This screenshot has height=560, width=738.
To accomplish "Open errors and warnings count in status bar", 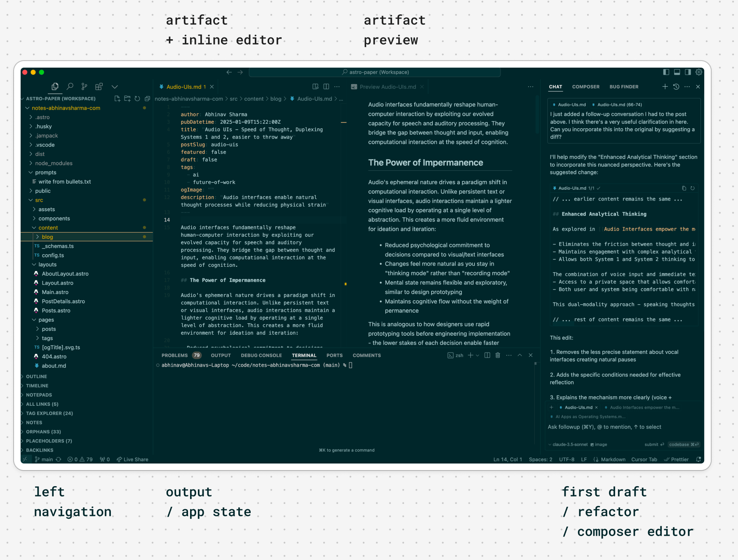I will (x=80, y=459).
